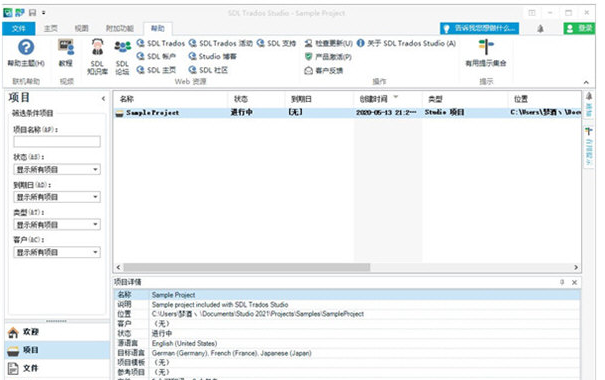This screenshot has width=605, height=380.
Task: Click the 项目名称 filter text field
Action: (57, 142)
